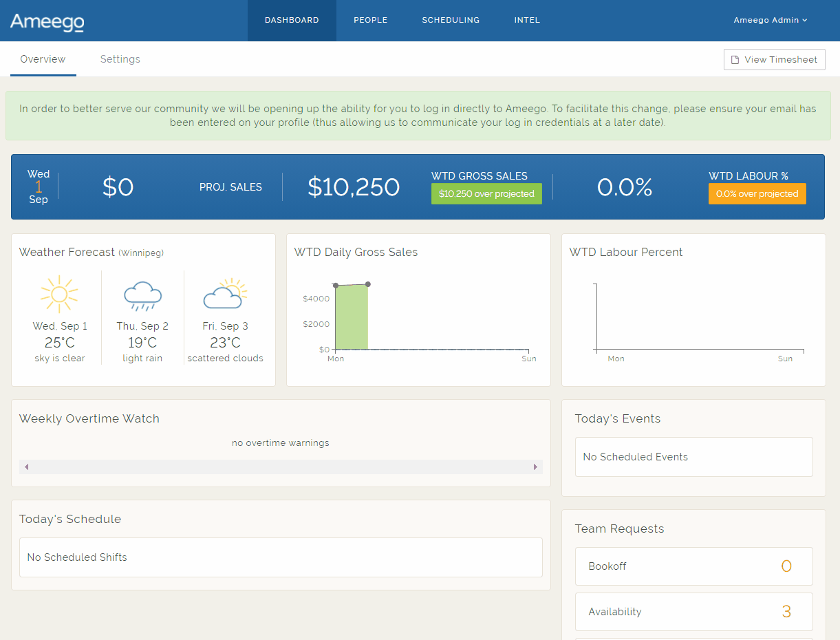
Task: Click the Weekly Overtime Watch horizontal scrollbar track
Action: [281, 467]
